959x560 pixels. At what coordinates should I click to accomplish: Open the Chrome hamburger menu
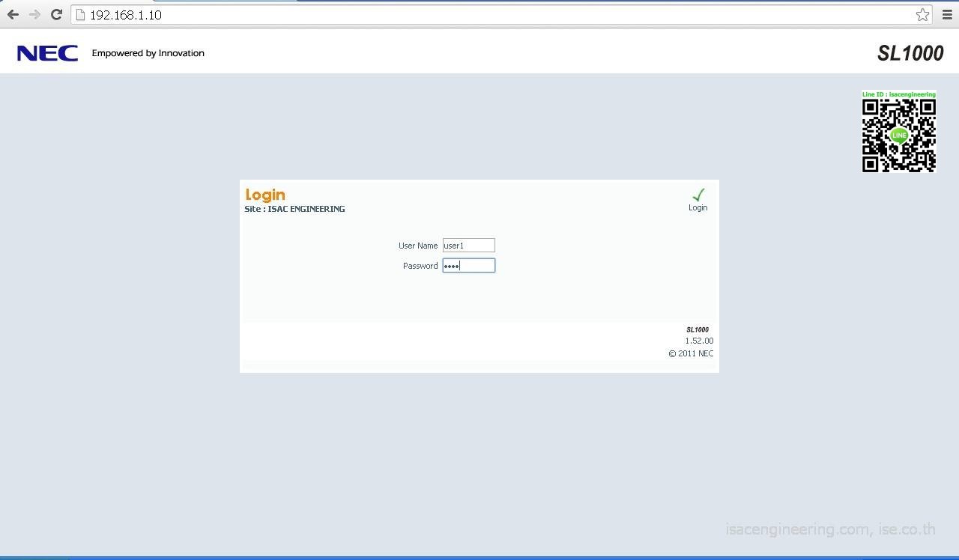(x=946, y=14)
